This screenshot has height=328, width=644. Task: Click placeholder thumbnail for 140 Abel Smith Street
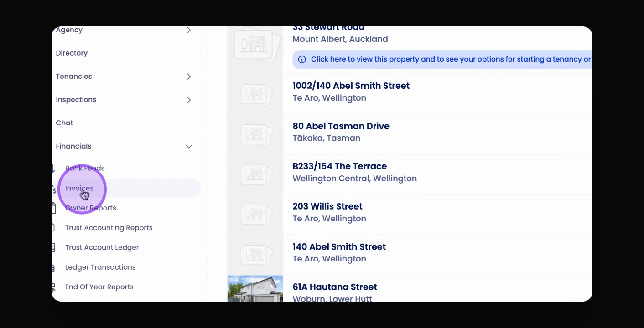(255, 254)
